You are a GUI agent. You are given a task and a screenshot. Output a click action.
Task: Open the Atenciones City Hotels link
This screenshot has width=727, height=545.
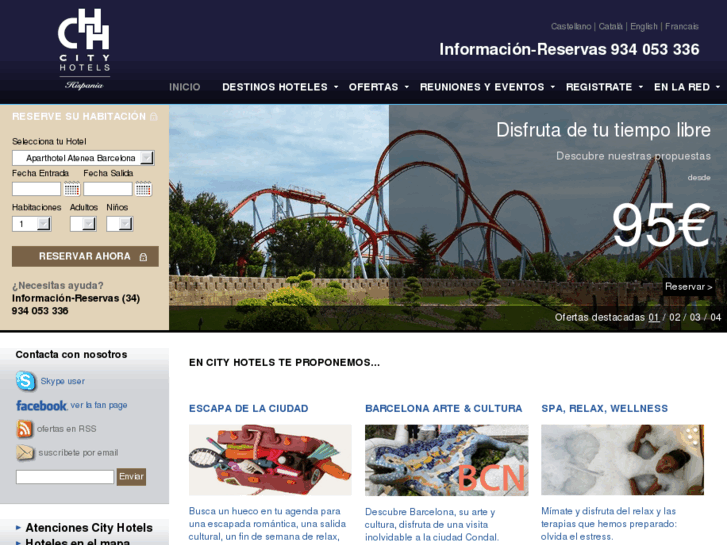pyautogui.click(x=89, y=528)
